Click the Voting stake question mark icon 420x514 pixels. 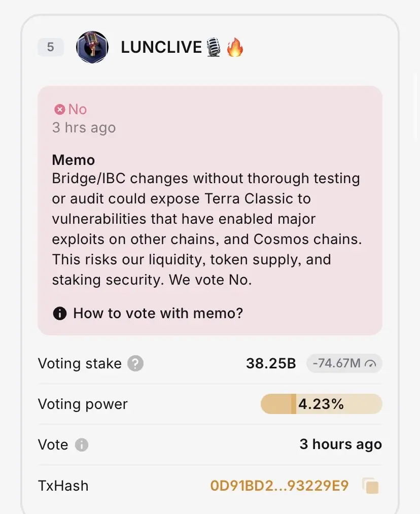135,363
